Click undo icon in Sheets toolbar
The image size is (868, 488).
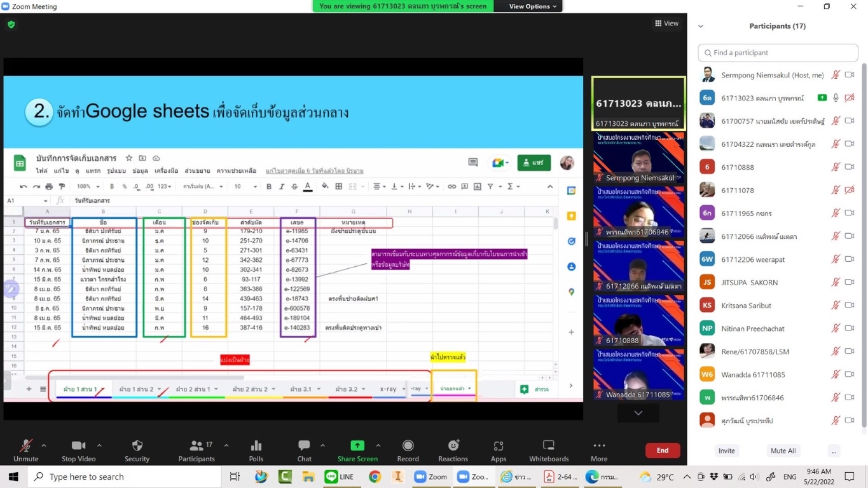point(24,187)
